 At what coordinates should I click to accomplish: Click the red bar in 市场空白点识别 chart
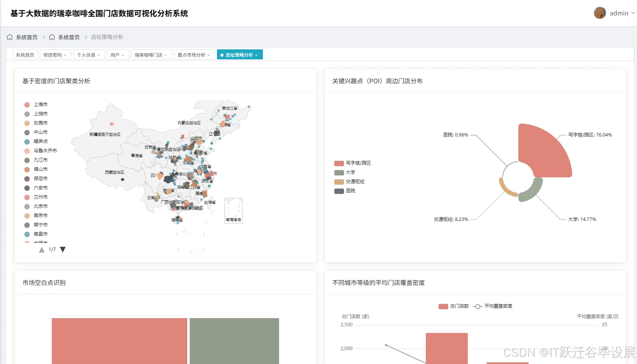click(119, 341)
